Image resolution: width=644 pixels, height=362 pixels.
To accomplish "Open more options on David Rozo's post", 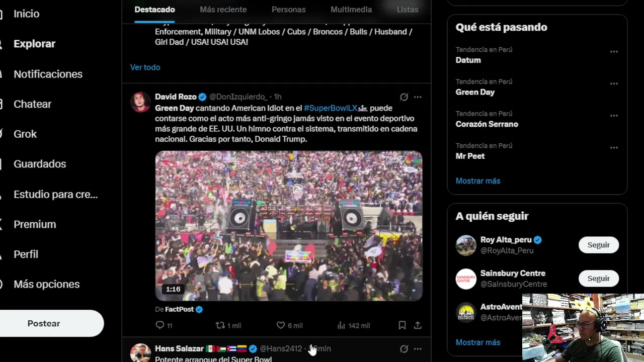I will [x=418, y=97].
